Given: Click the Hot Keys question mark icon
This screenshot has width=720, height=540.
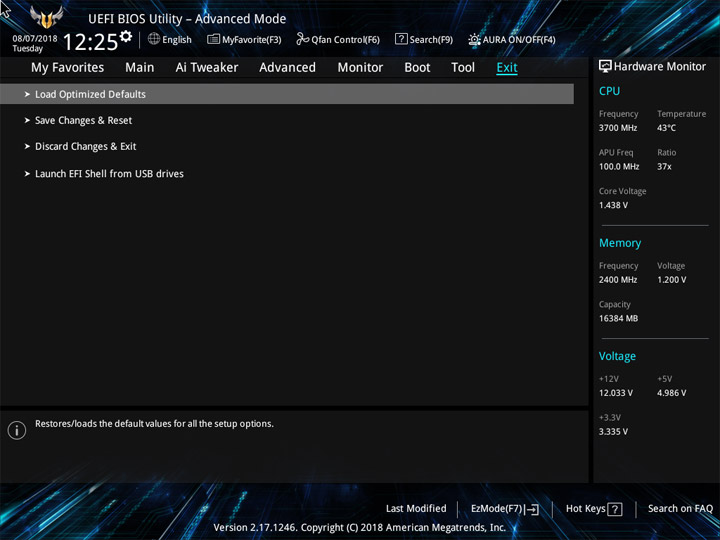Looking at the screenshot, I should point(614,509).
